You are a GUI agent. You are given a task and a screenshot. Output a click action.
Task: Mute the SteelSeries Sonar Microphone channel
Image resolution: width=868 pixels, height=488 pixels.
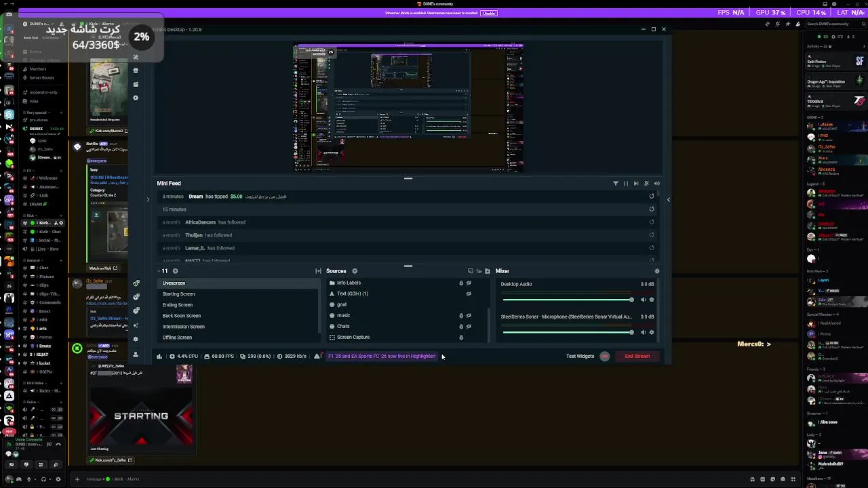click(x=644, y=332)
